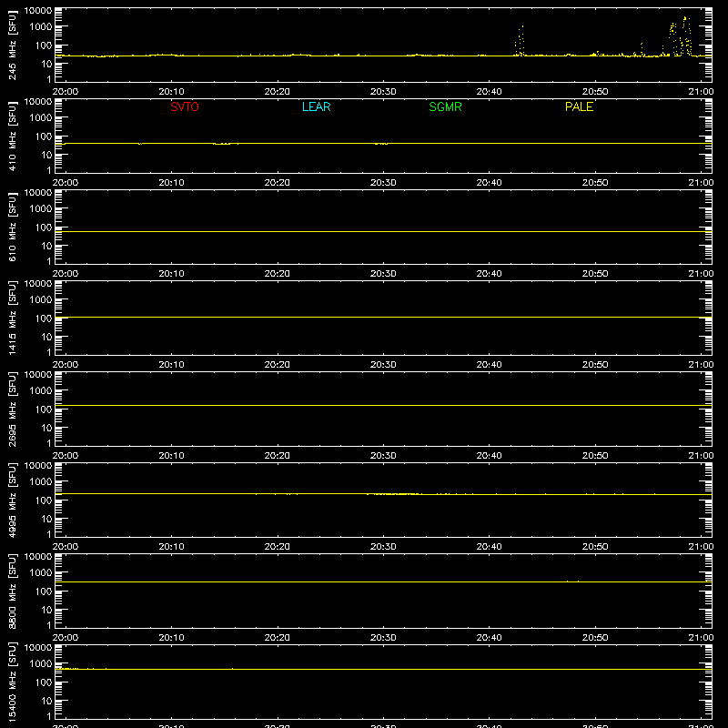This screenshot has height=728, width=728.
Task: Click the flat 1415 MHz flux trace line
Action: (383, 317)
